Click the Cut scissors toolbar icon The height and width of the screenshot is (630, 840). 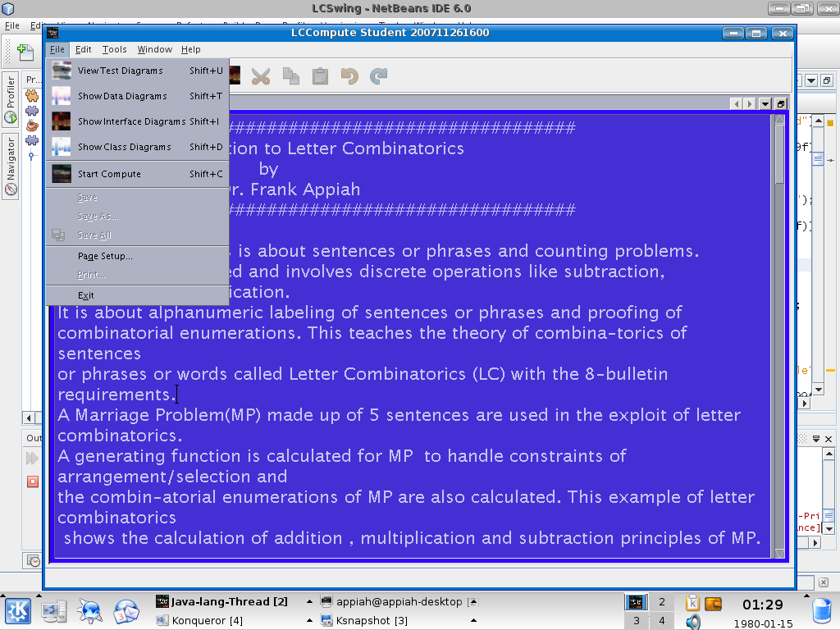pos(261,76)
